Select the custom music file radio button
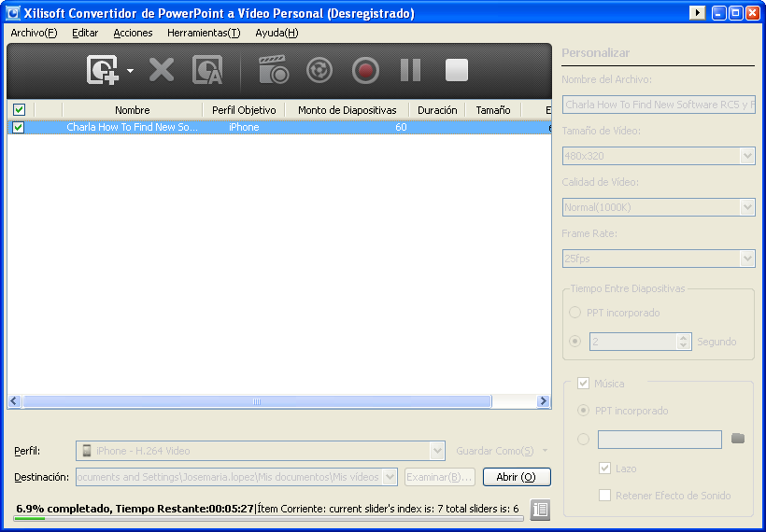The height and width of the screenshot is (532, 766). point(583,440)
